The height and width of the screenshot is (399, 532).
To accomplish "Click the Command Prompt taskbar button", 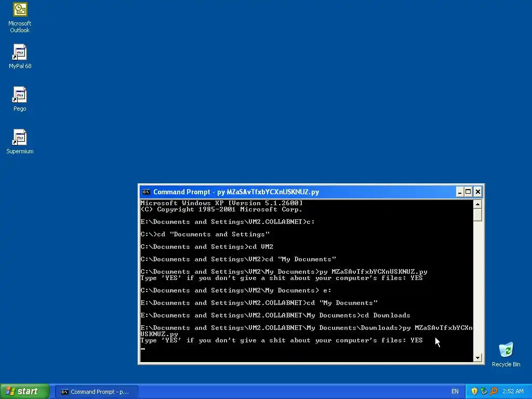I will click(x=96, y=392).
